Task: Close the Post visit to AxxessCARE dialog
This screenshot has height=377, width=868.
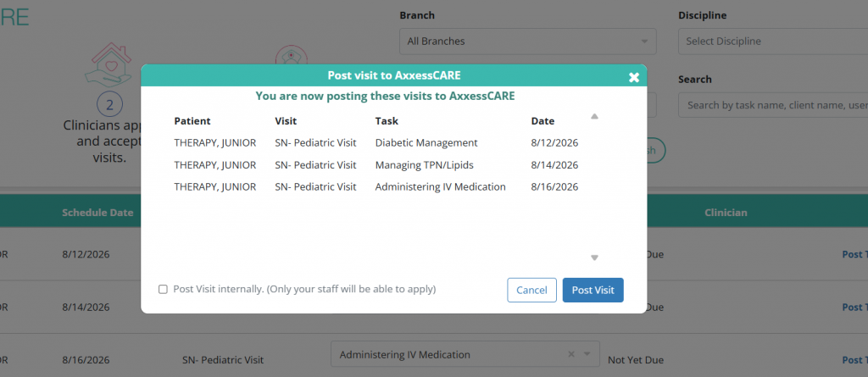Action: 634,77
